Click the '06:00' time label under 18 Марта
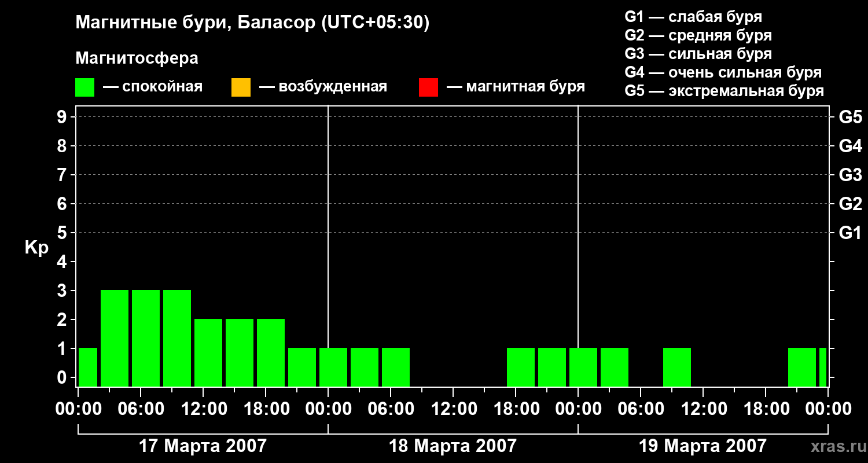868x463 pixels. pyautogui.click(x=391, y=409)
